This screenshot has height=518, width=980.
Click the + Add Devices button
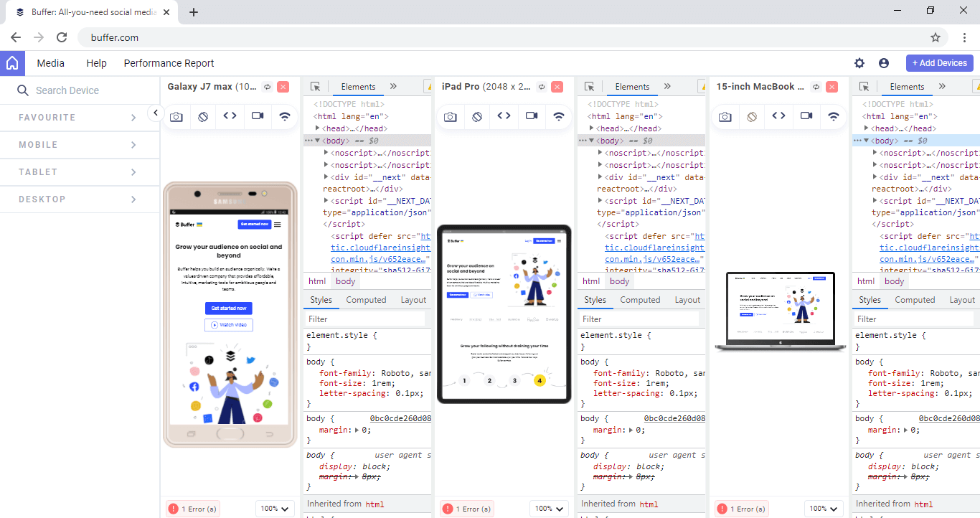point(939,63)
